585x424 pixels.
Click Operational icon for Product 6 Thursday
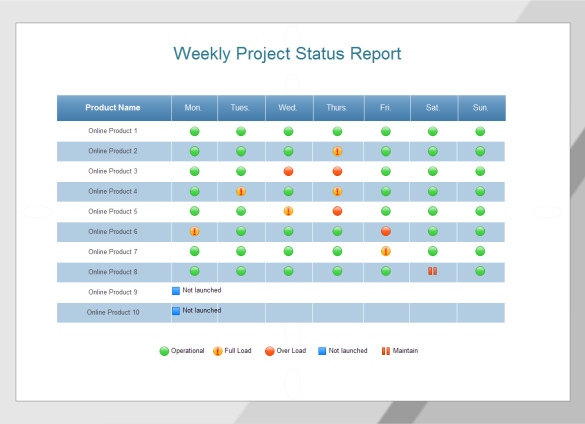(337, 231)
